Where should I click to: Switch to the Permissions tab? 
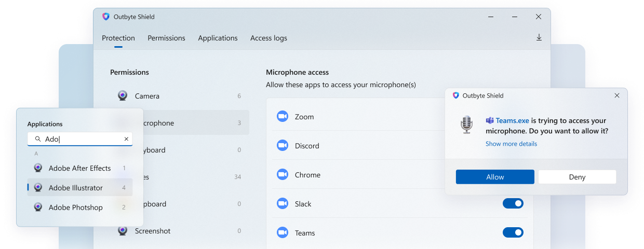(x=166, y=38)
